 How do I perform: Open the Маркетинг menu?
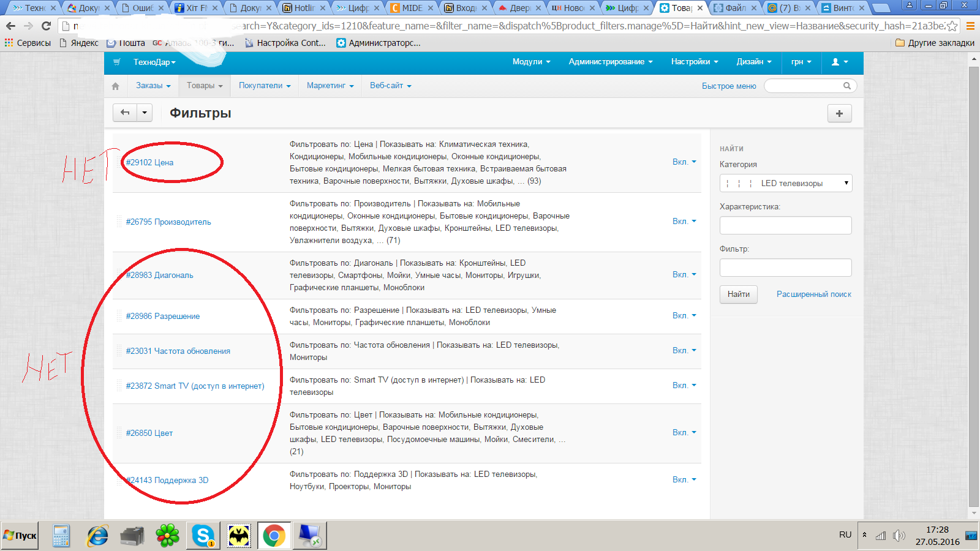(x=330, y=86)
